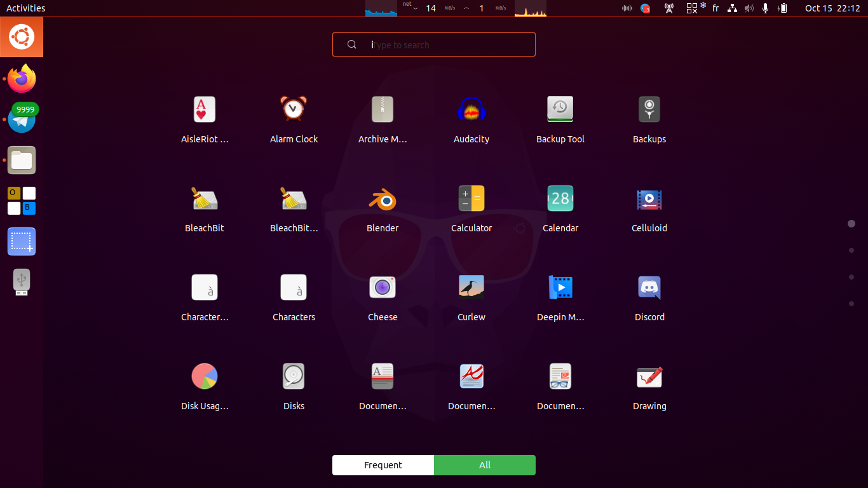Click the grid with X tray icon
Screen dimensions: 868x488
[x=692, y=8]
